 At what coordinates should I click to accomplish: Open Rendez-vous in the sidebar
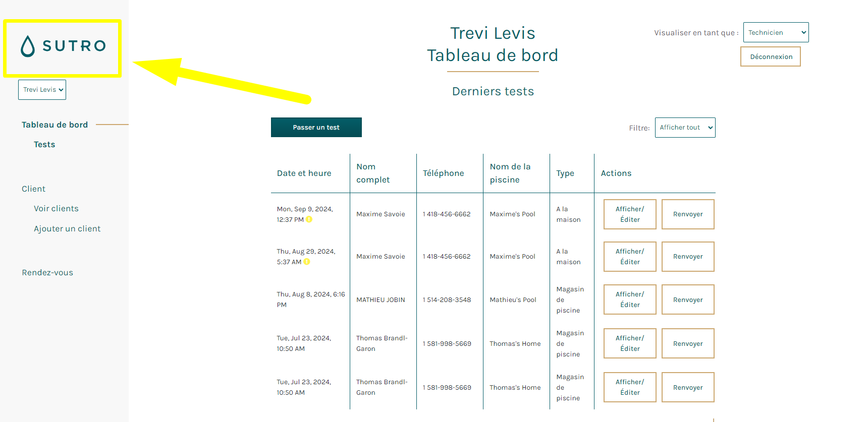[47, 273]
